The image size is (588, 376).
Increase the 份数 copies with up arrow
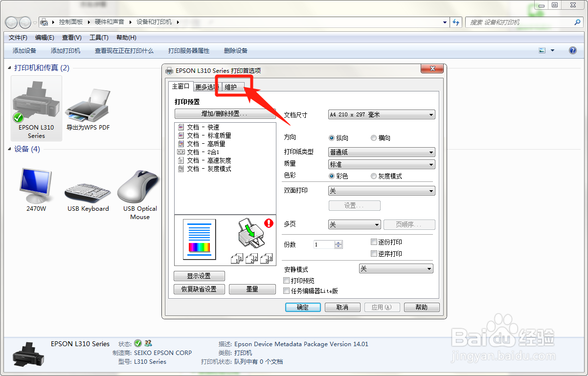(x=339, y=243)
